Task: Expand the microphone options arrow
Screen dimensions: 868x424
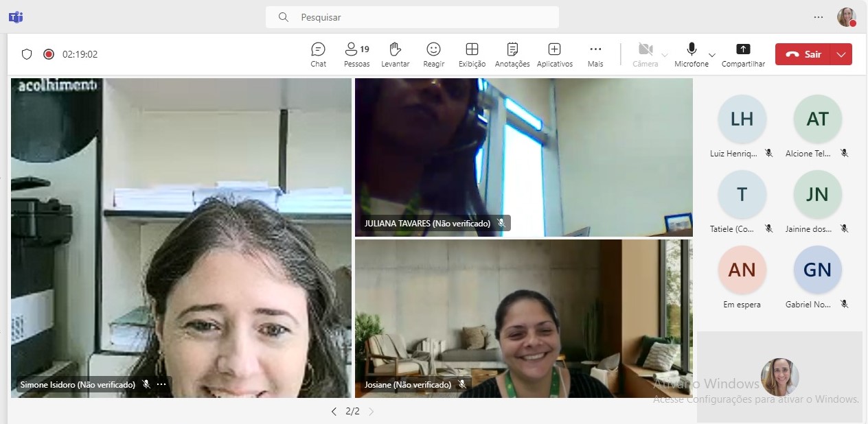Action: click(712, 55)
